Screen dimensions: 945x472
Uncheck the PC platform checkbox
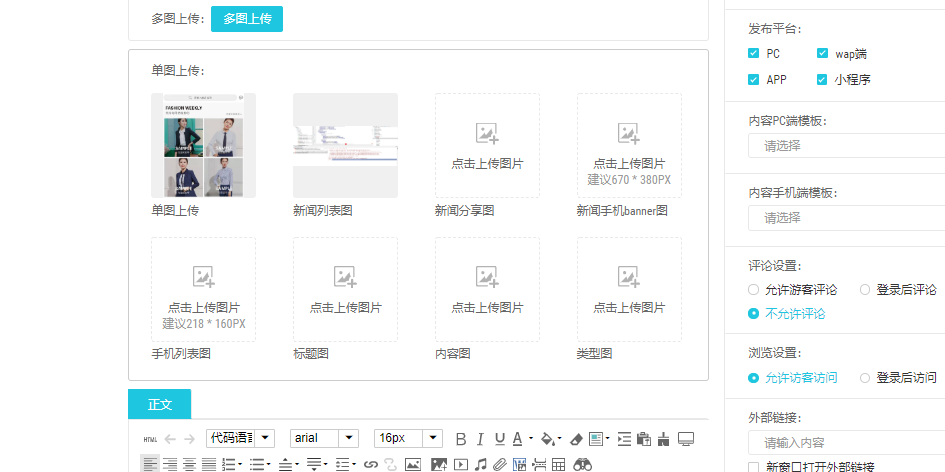(x=754, y=53)
